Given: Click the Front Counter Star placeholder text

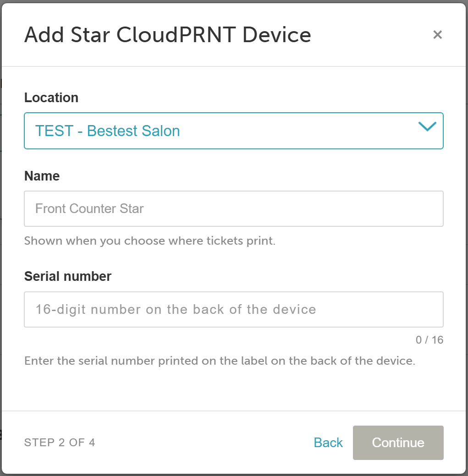Looking at the screenshot, I should point(89,208).
